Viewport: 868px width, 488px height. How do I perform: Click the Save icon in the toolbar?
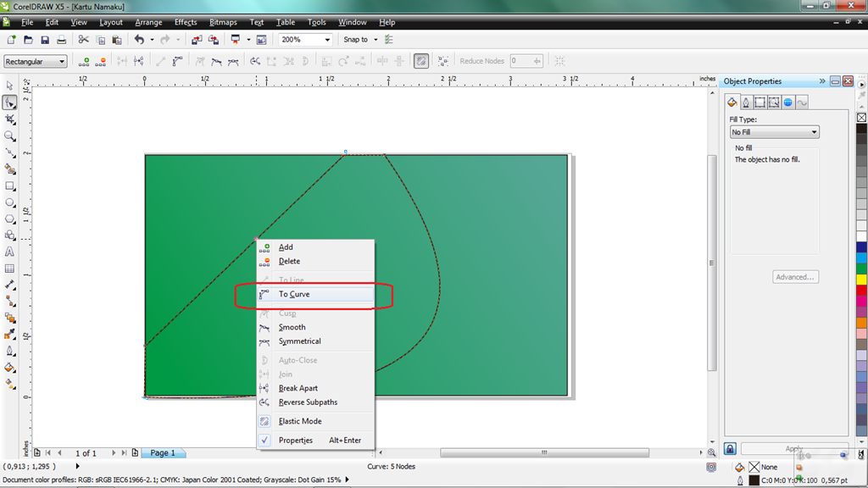pyautogui.click(x=45, y=40)
